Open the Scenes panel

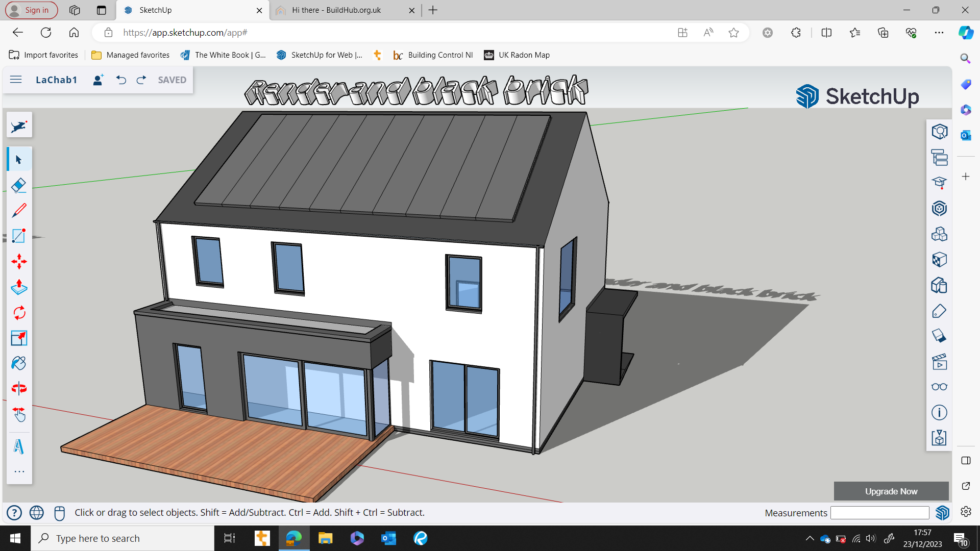(x=939, y=362)
